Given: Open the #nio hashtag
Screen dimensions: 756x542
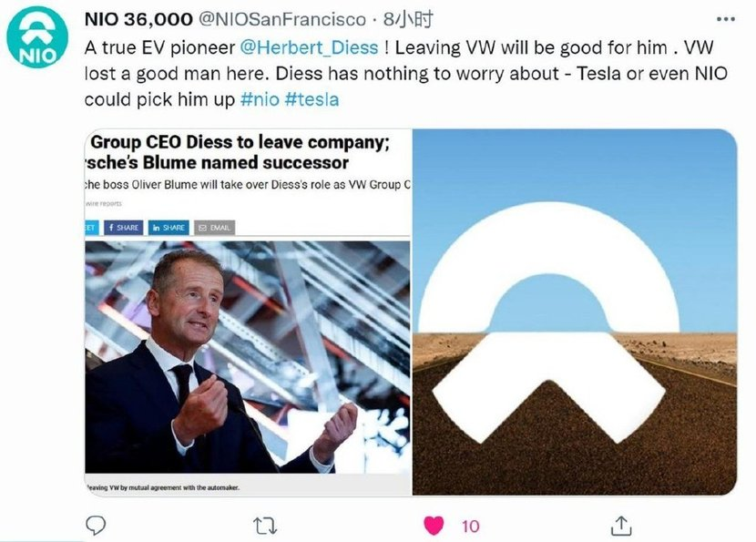Looking at the screenshot, I should point(260,99).
